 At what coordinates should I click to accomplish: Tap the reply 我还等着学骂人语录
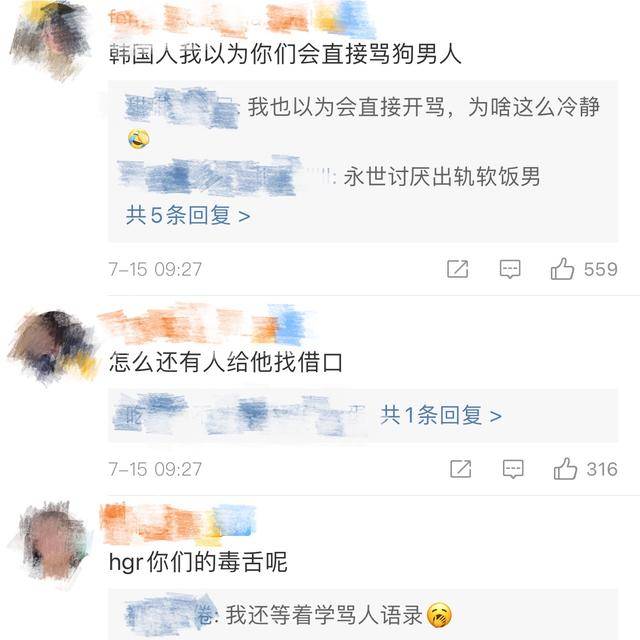pyautogui.click(x=324, y=615)
